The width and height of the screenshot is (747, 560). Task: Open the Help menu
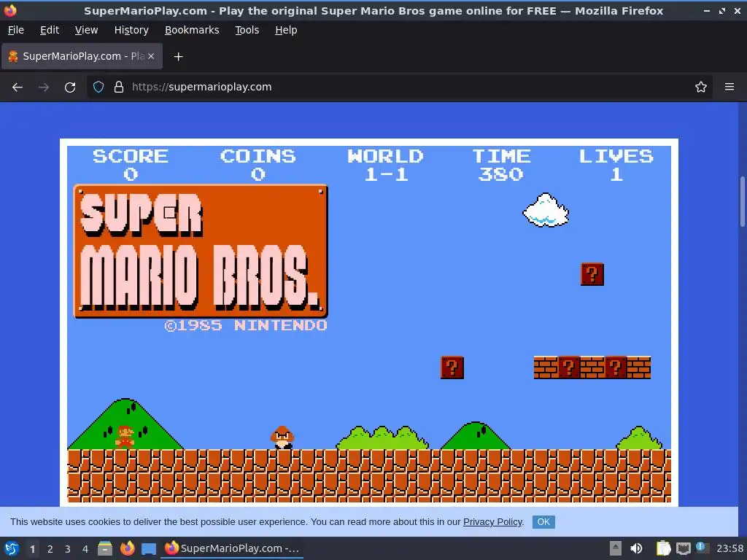[x=286, y=30]
